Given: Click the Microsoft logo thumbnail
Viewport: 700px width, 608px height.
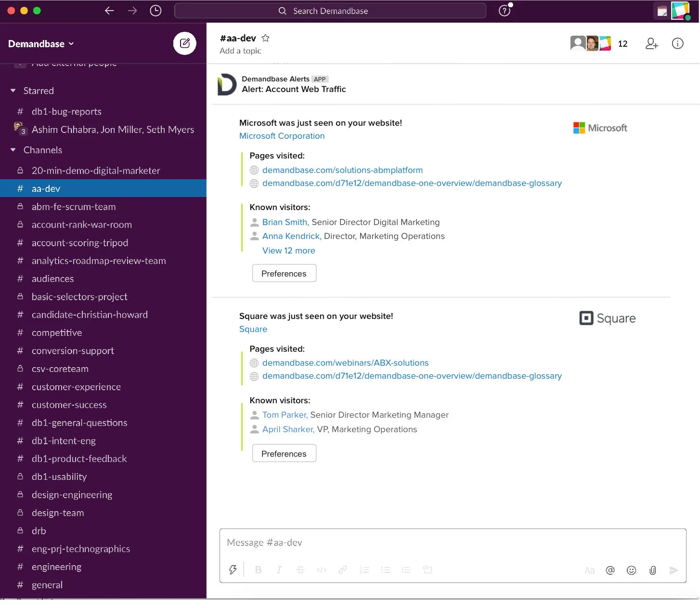Looking at the screenshot, I should tap(600, 128).
